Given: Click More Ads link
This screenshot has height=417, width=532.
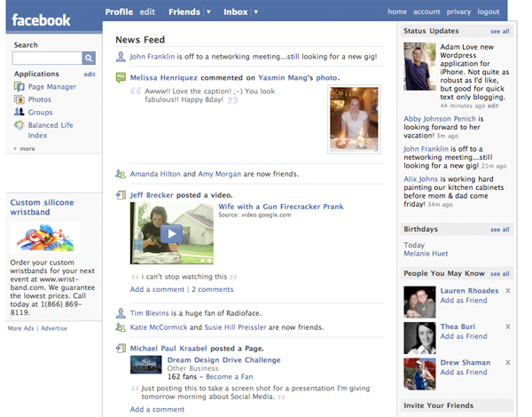Looking at the screenshot, I should coord(21,328).
